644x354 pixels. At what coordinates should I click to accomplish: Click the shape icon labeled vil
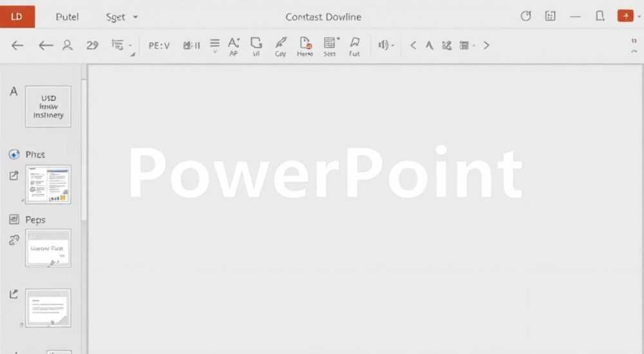pyautogui.click(x=256, y=46)
